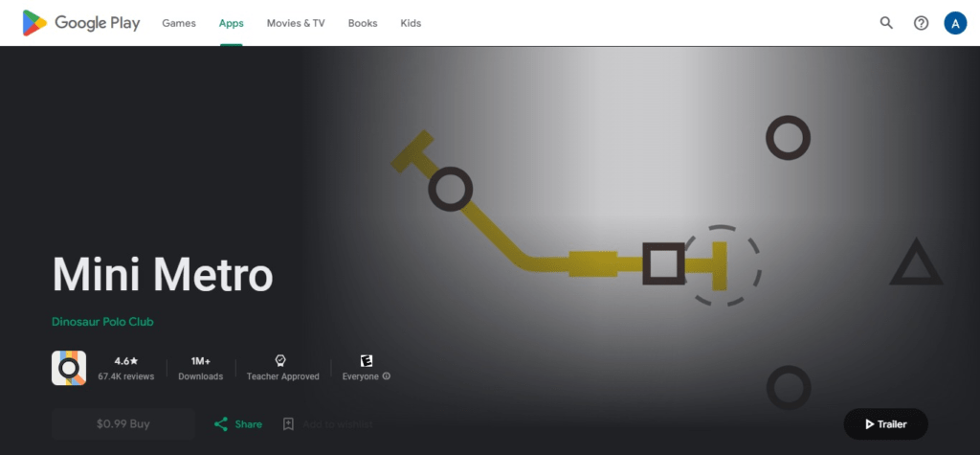Click the info icon next to Everyone
Viewport: 980px width, 455px height.
tap(387, 376)
